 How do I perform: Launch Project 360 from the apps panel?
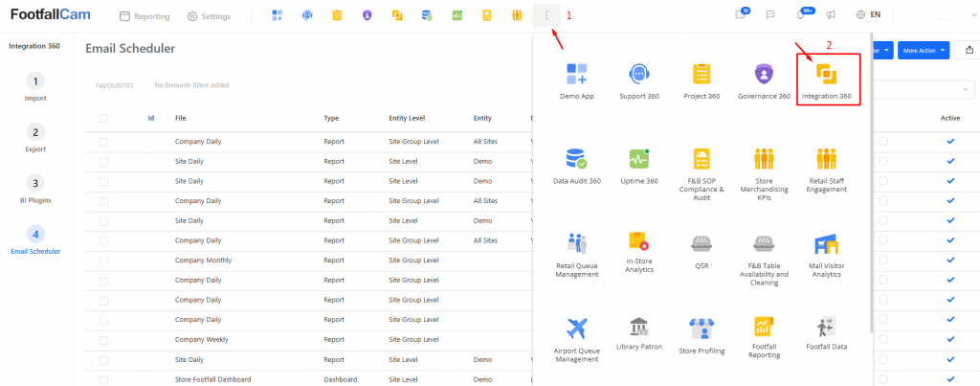(702, 81)
